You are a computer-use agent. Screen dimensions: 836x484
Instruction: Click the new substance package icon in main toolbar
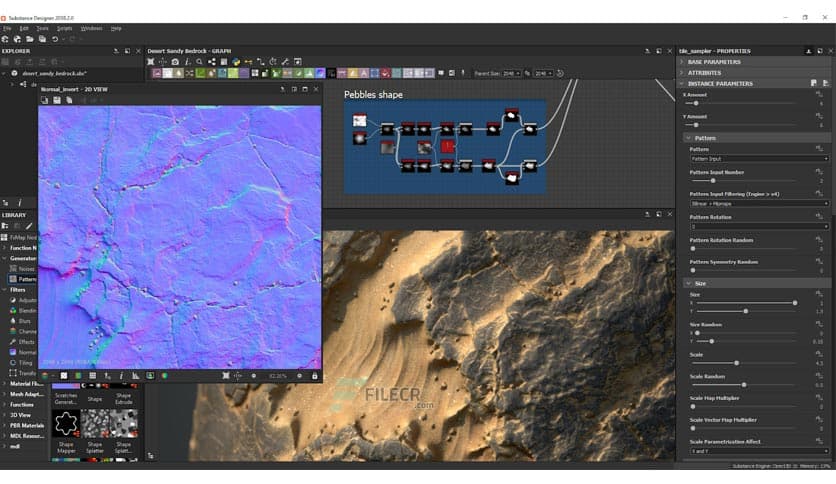(x=5, y=39)
